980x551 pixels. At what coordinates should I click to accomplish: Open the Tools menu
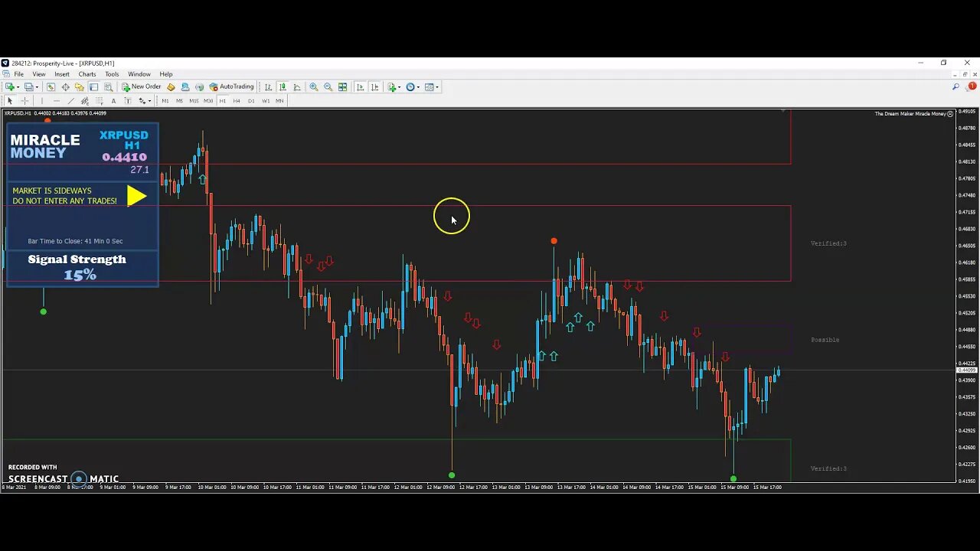(112, 74)
